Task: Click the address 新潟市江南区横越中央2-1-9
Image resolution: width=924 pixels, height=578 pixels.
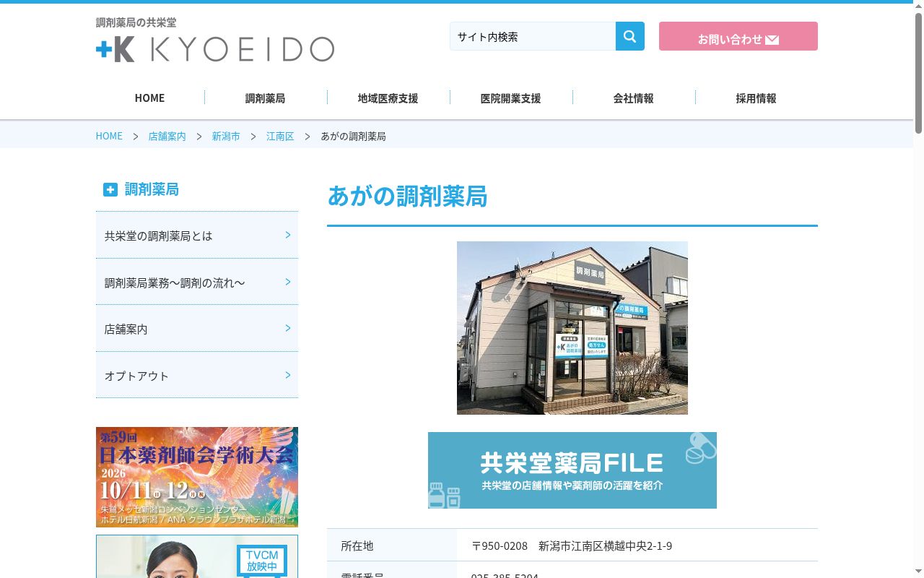Action: 606,546
